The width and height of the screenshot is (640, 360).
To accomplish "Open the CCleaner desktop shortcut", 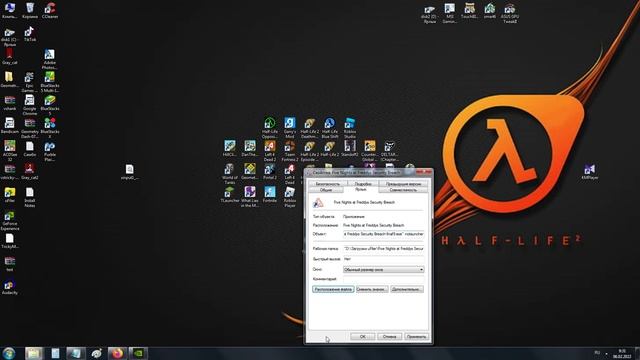I will tap(50, 11).
